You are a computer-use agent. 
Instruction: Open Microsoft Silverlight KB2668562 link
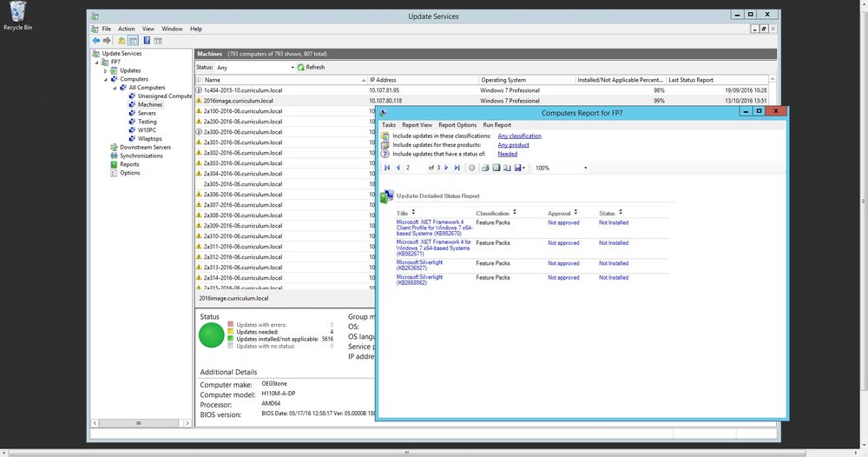tap(419, 280)
